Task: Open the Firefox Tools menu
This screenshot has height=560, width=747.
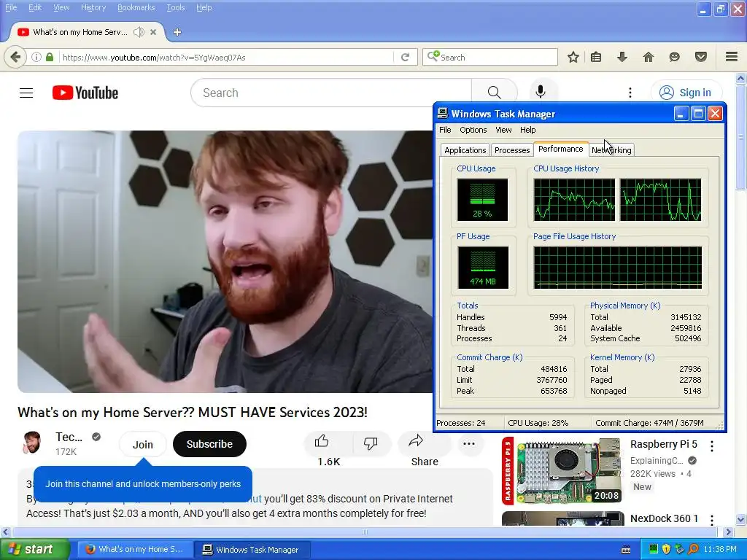Action: 176,7
